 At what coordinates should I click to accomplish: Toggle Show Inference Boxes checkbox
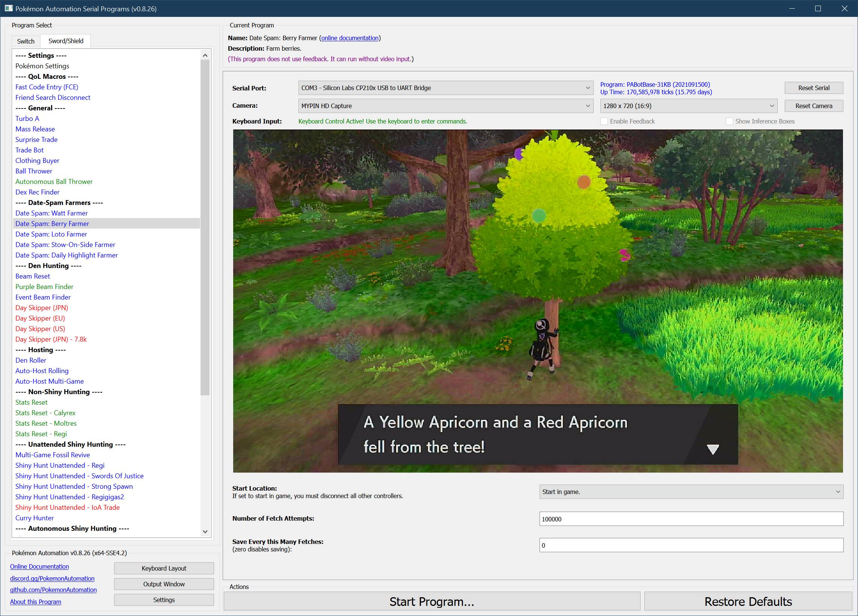click(x=729, y=121)
